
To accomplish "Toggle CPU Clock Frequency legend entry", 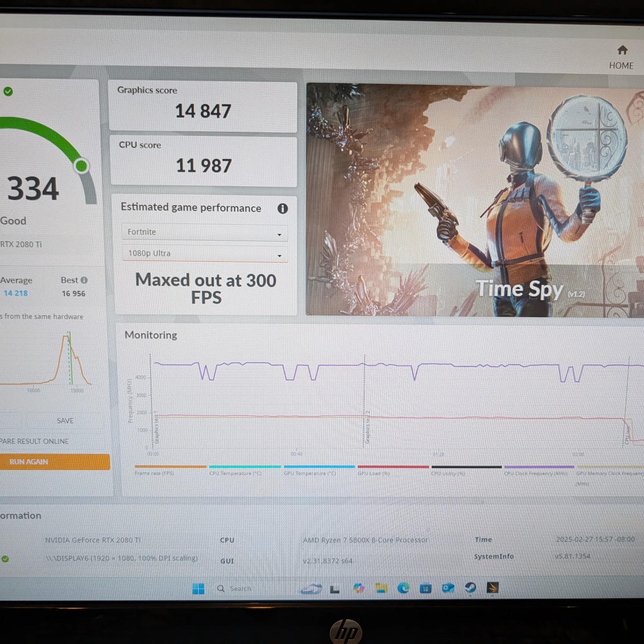I will pyautogui.click(x=539, y=471).
